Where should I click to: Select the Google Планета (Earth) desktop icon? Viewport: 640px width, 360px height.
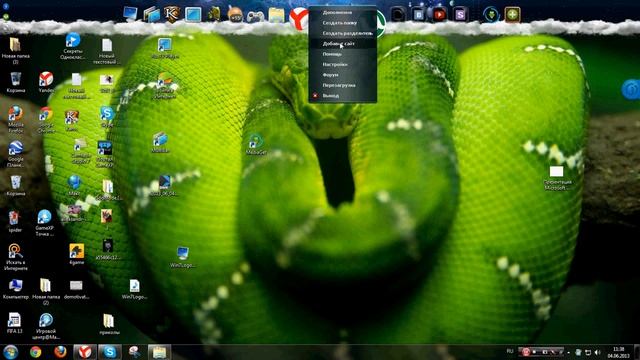16,154
